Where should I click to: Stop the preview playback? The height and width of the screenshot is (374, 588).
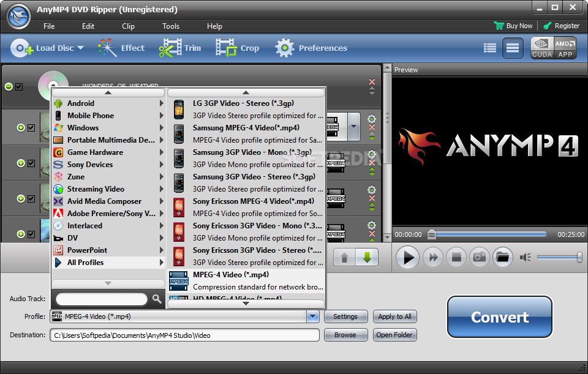tap(456, 257)
